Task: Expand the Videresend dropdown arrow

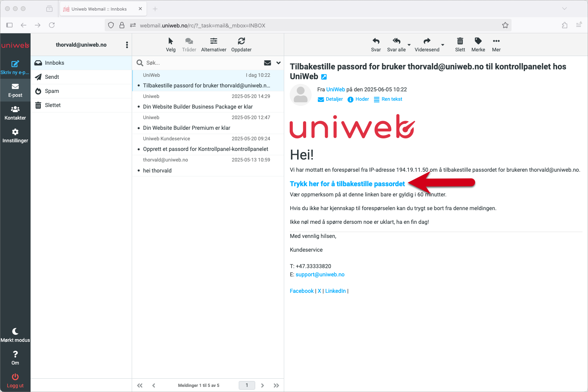Action: (443, 45)
